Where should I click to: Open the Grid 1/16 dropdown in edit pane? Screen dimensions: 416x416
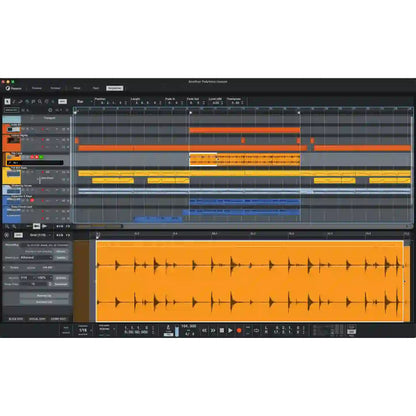[x=40, y=235]
